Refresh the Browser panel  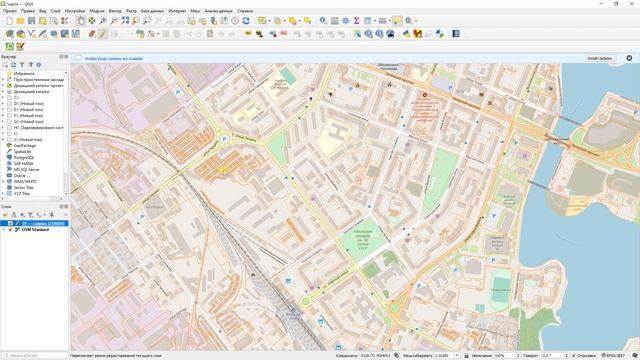tap(13, 65)
